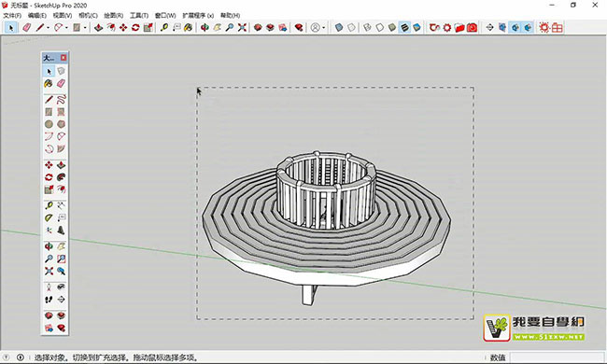The width and height of the screenshot is (607, 364).
Task: Open the 文件(F) menu
Action: coord(12,16)
